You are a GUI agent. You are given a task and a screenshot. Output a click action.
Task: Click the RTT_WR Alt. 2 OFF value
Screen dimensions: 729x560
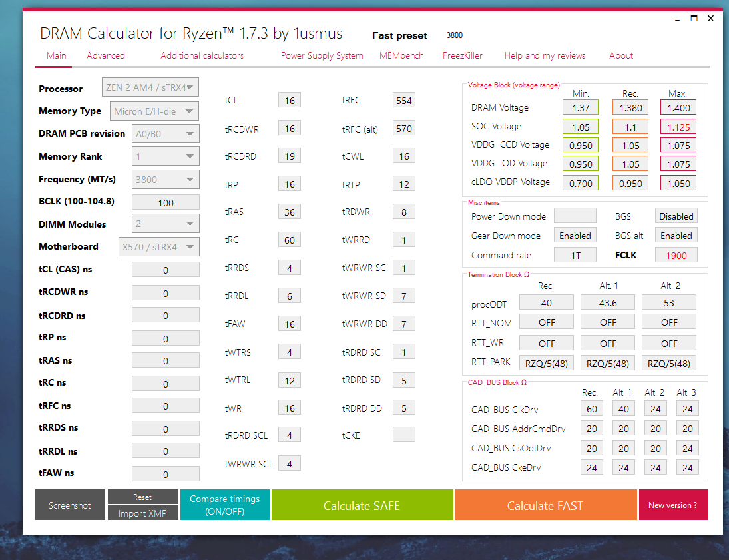tap(669, 343)
